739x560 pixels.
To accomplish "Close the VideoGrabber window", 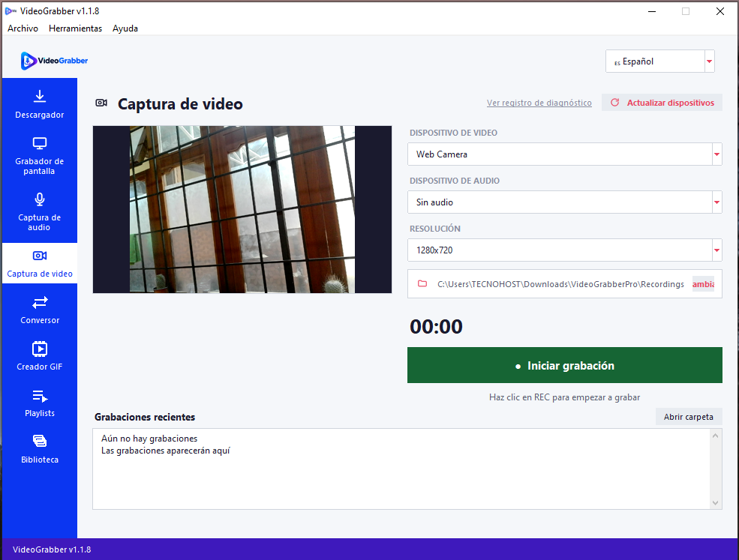I will click(720, 11).
